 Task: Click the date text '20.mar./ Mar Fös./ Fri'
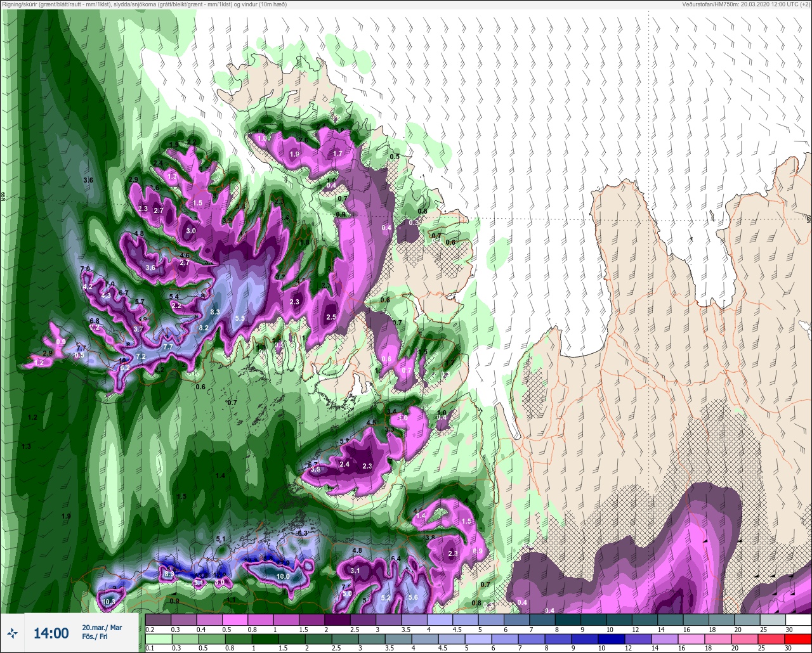pos(102,632)
